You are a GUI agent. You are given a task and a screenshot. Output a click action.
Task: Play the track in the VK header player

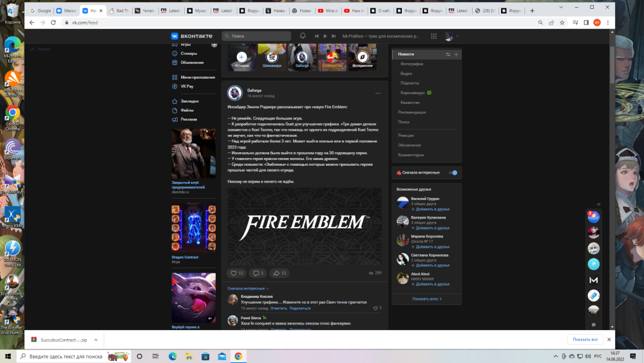tap(325, 36)
